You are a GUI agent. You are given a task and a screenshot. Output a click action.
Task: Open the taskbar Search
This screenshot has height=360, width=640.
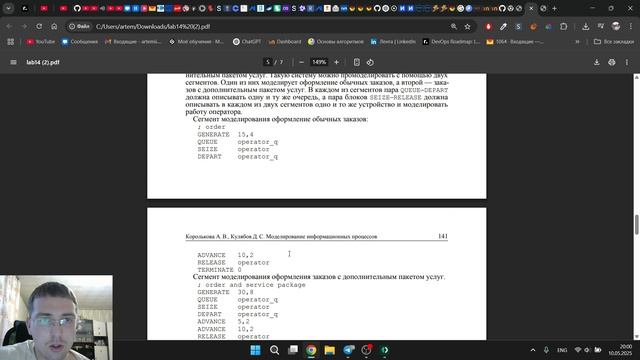[x=274, y=350]
